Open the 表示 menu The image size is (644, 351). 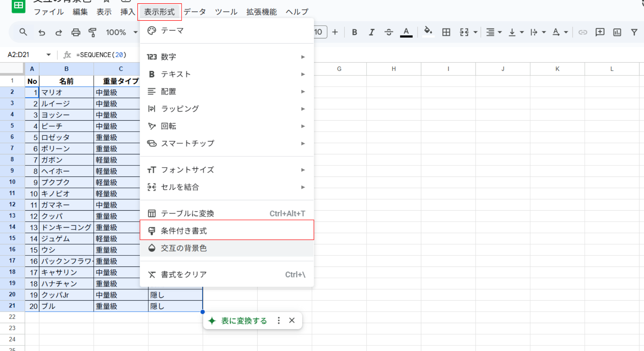104,12
